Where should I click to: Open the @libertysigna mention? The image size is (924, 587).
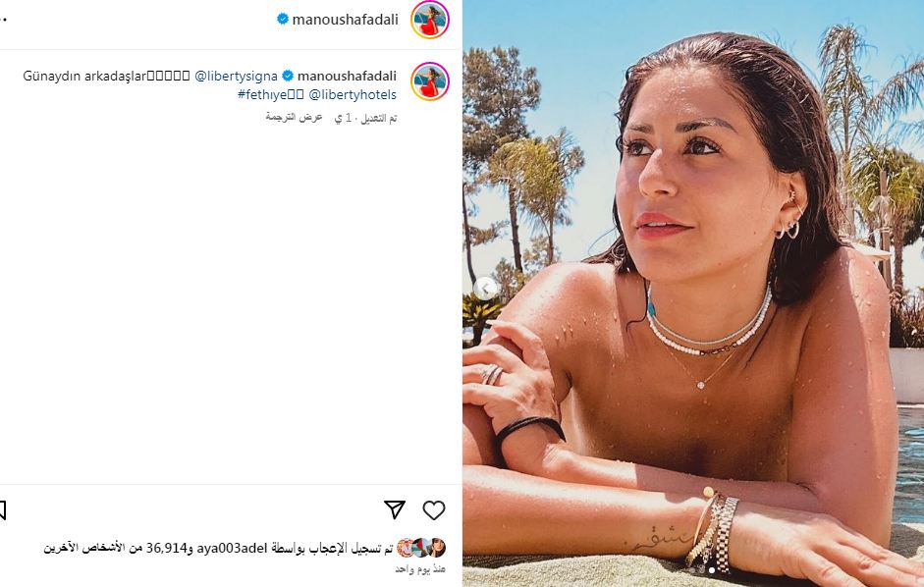click(236, 76)
